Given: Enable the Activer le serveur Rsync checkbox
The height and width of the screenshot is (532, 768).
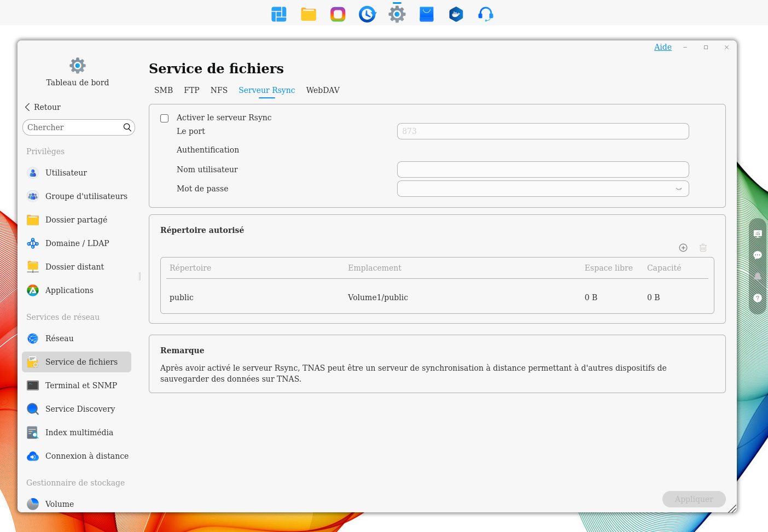Looking at the screenshot, I should click(x=164, y=118).
